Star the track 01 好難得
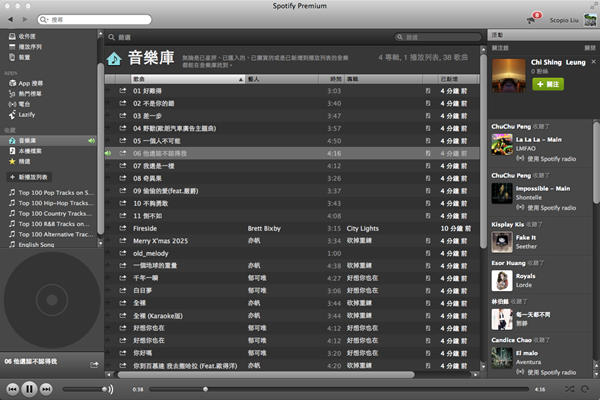This screenshot has height=400, width=600. pos(109,91)
